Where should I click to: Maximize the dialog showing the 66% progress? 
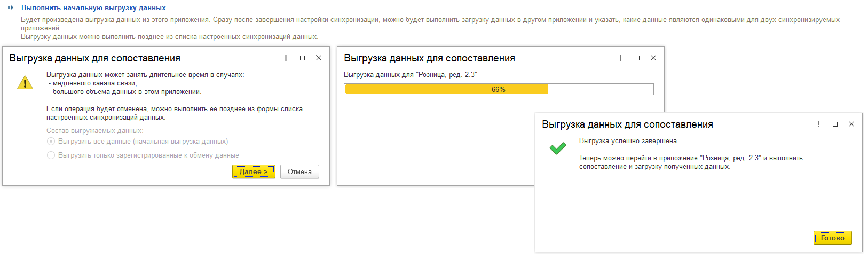[637, 58]
